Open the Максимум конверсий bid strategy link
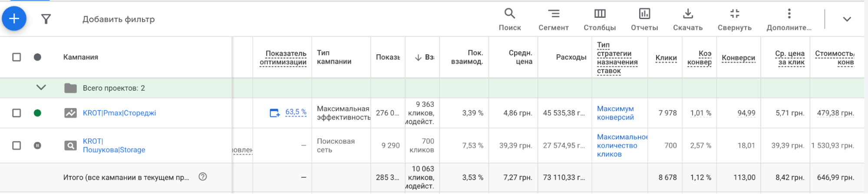 click(x=615, y=113)
